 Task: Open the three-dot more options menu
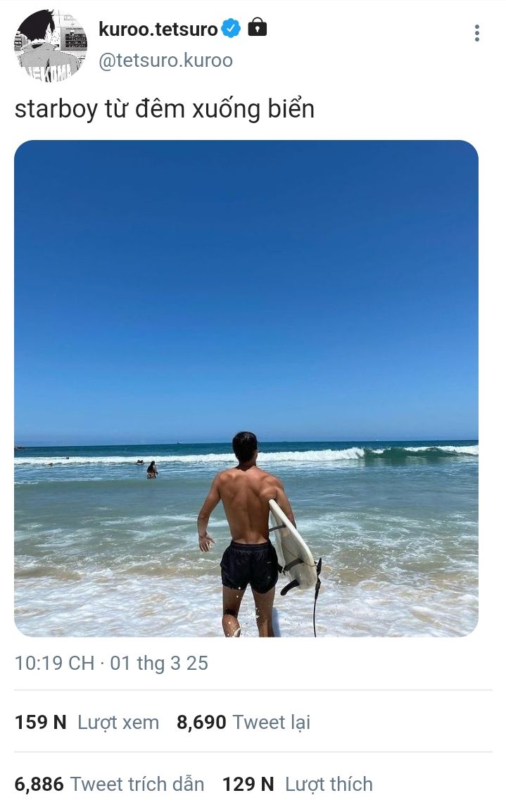(x=476, y=33)
